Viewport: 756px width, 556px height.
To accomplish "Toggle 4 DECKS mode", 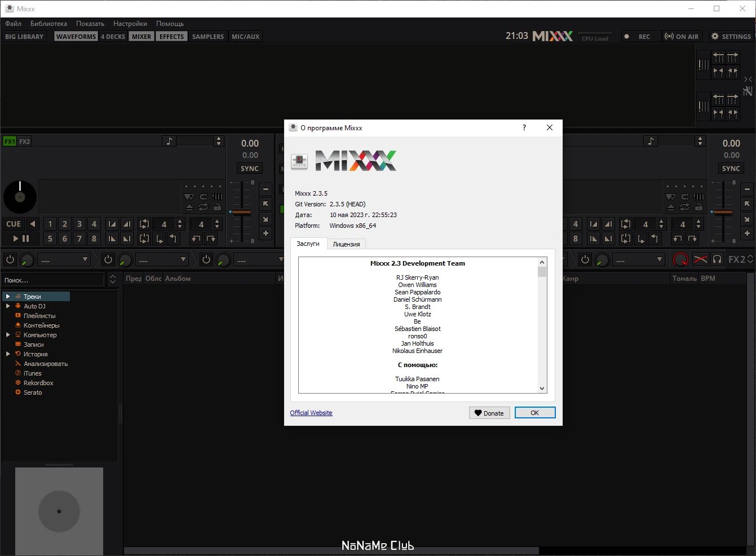I will 113,36.
